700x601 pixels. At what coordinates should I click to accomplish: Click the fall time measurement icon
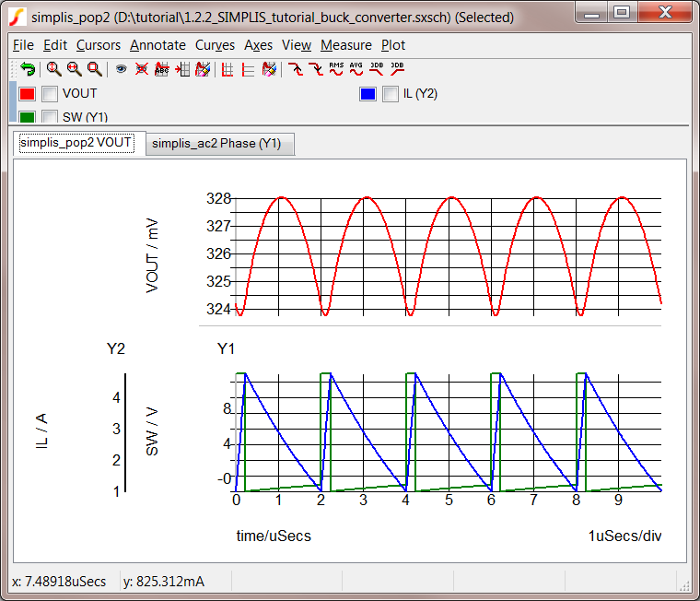click(x=316, y=69)
